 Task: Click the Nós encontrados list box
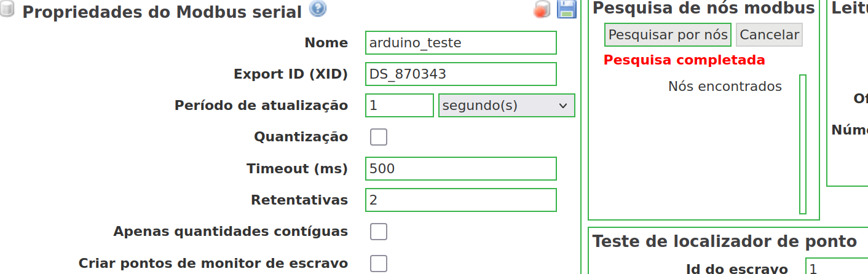[x=803, y=144]
